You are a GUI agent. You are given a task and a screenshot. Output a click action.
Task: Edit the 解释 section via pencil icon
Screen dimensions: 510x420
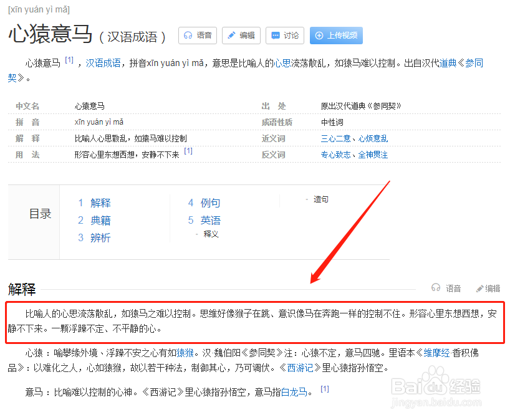[479, 287]
